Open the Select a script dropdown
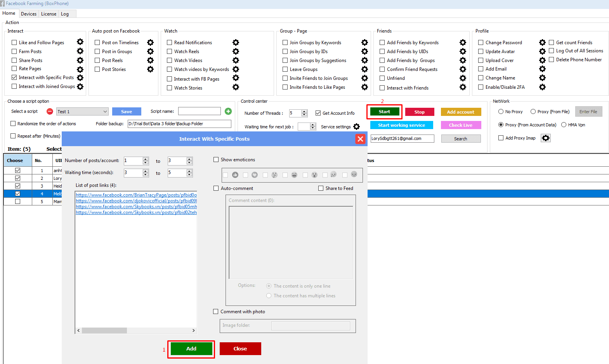This screenshot has height=364, width=609. 82,112
